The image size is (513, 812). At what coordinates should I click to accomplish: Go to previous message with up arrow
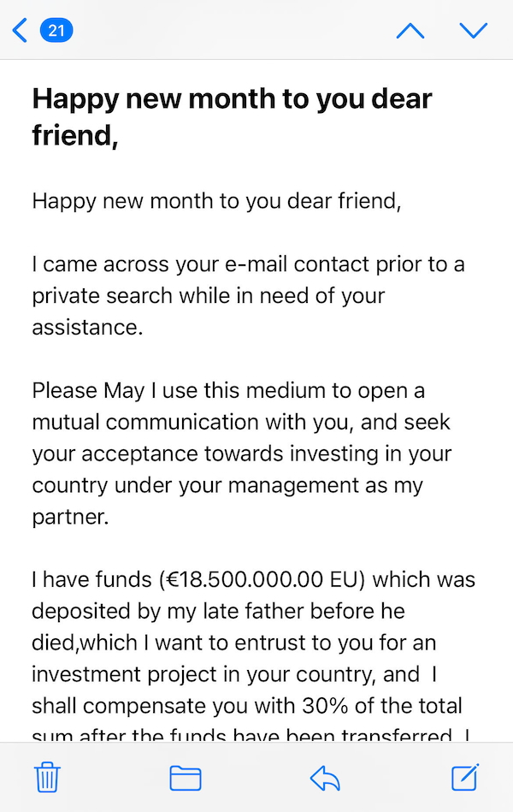click(410, 31)
